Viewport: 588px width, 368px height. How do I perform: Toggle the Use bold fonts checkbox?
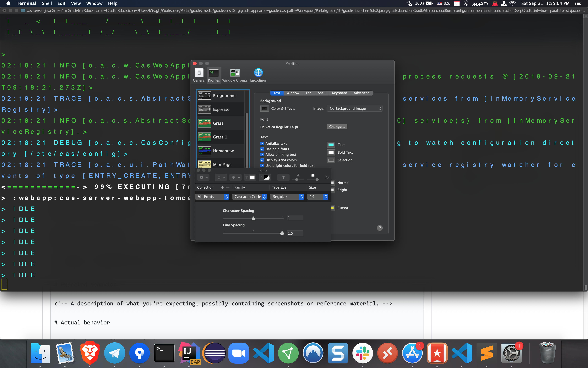[262, 149]
